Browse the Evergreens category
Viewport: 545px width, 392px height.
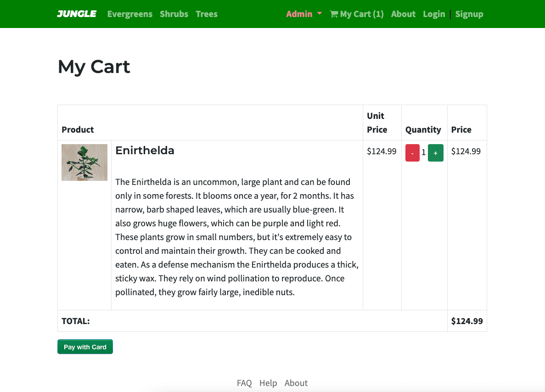[x=129, y=14]
